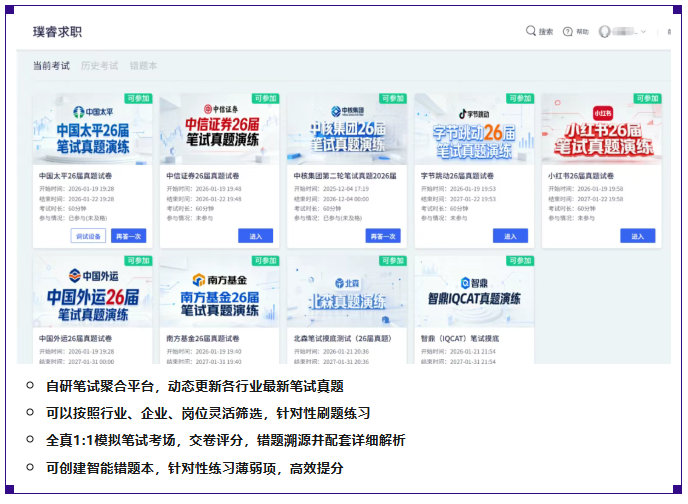This screenshot has width=688, height=504.
Task: Click 再答一次 on the 中国太平 card
Action: point(128,236)
